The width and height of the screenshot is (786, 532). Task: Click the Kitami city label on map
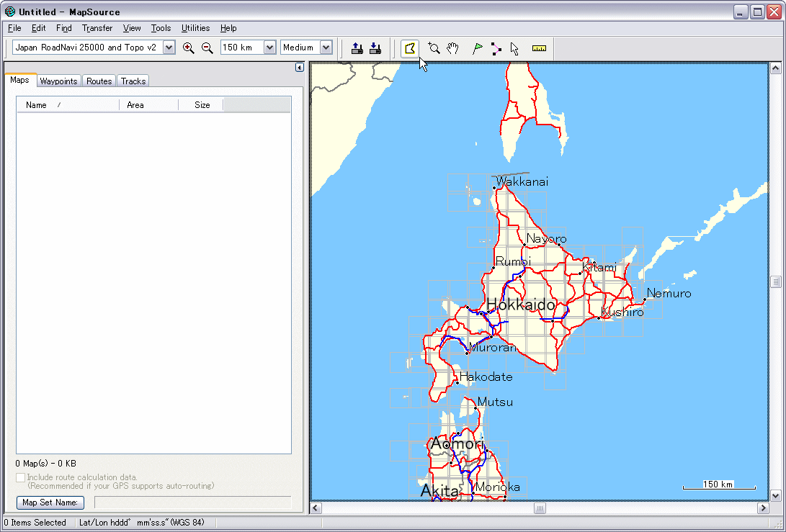[599, 268]
